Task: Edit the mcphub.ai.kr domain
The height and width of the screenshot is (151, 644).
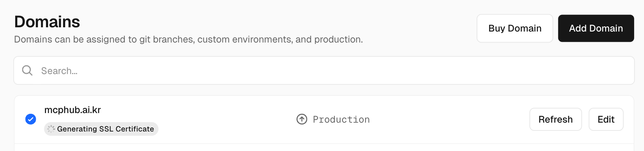Action: (x=605, y=119)
